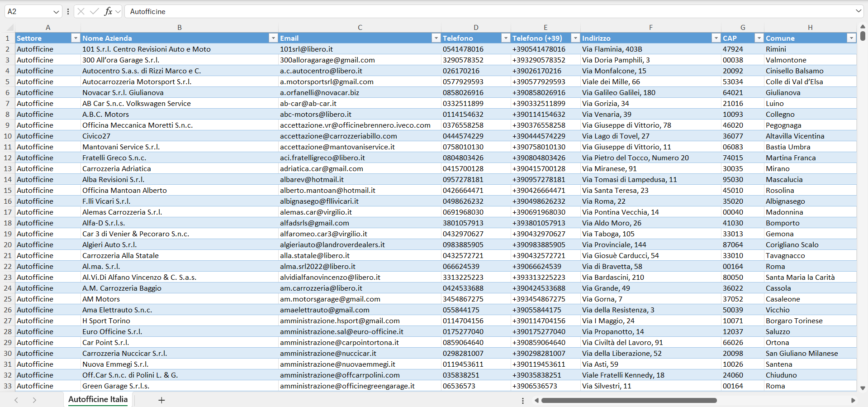Select row 25 header
The width and height of the screenshot is (868, 407).
8,299
